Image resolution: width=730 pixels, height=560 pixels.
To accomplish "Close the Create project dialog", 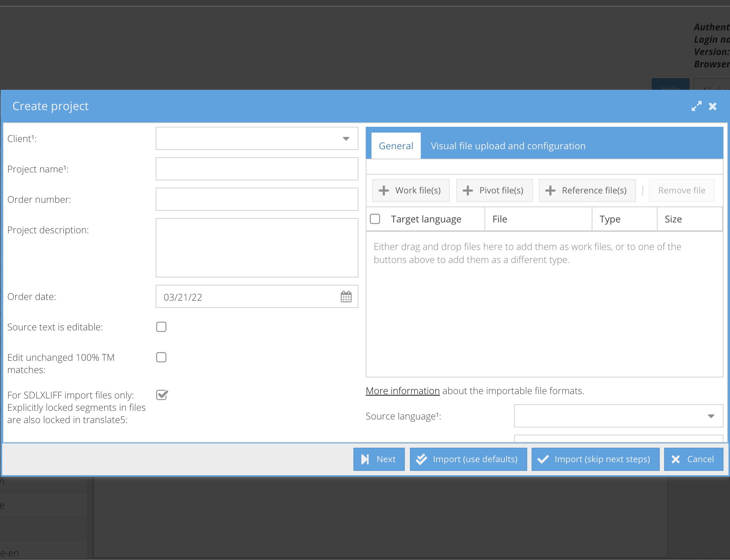I will point(712,106).
